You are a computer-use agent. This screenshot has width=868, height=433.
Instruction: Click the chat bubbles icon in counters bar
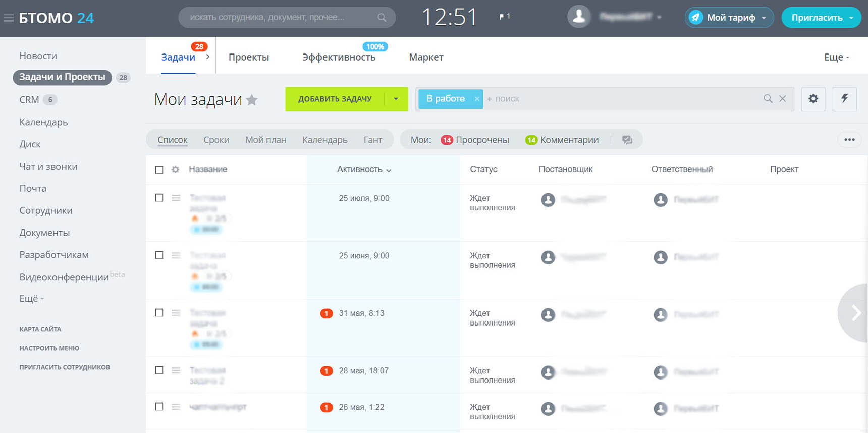[x=627, y=140]
